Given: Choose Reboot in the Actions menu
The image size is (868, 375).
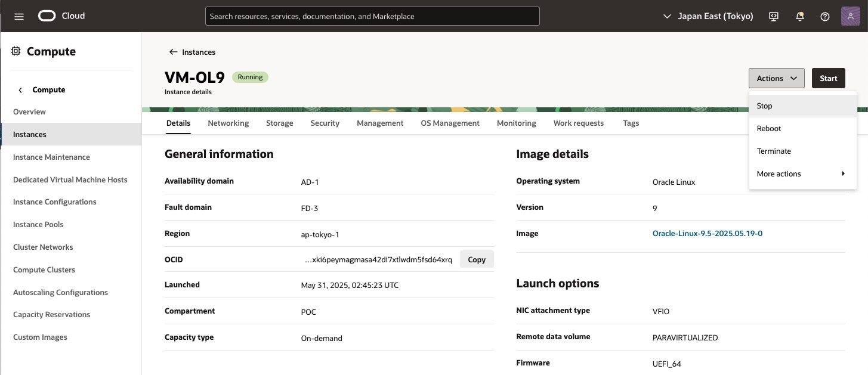Looking at the screenshot, I should coord(768,129).
